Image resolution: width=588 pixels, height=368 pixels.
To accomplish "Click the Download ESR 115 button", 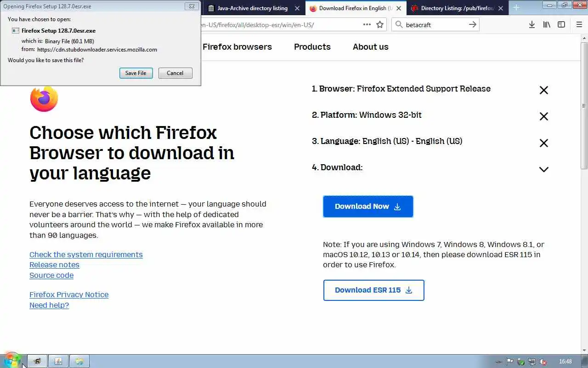I will [x=373, y=290].
